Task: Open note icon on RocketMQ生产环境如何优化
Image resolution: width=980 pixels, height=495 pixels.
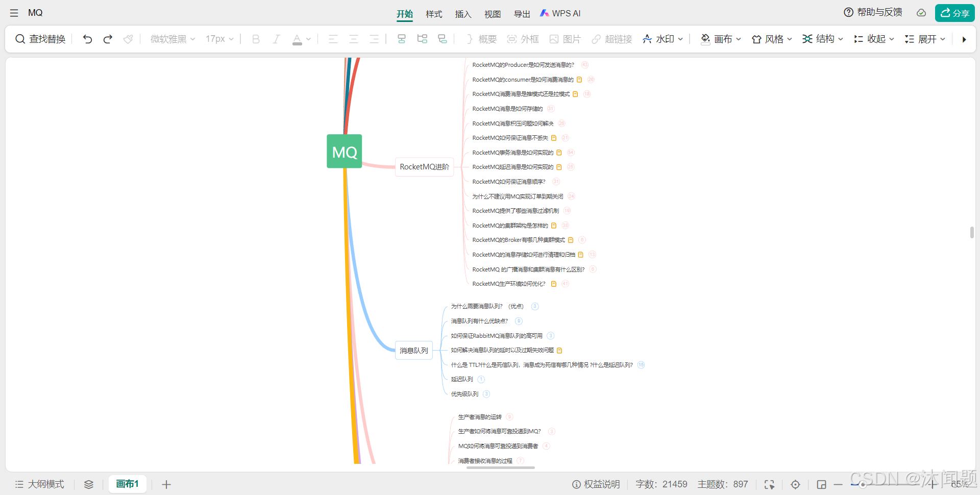Action: [x=554, y=284]
